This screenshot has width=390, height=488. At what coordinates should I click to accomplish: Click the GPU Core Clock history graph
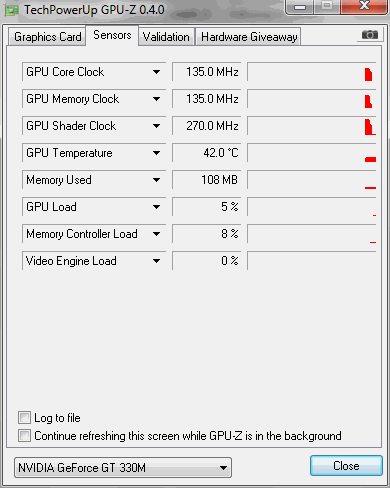pos(312,72)
